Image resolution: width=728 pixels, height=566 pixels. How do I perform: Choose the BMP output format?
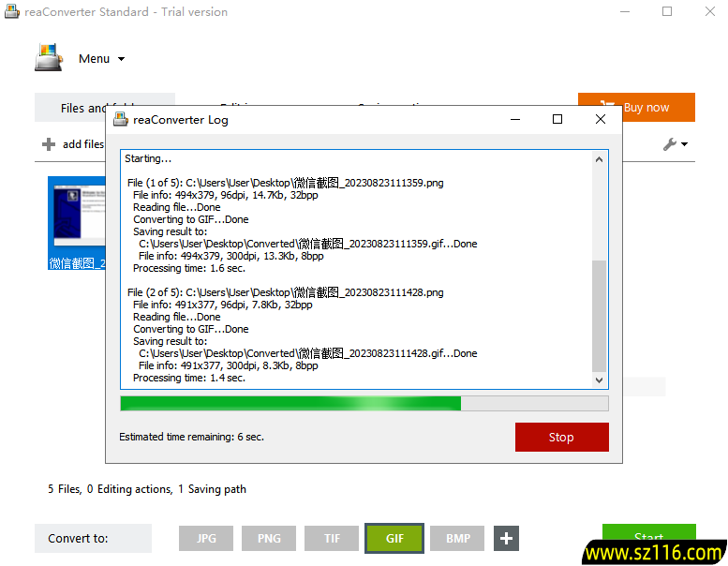[457, 538]
